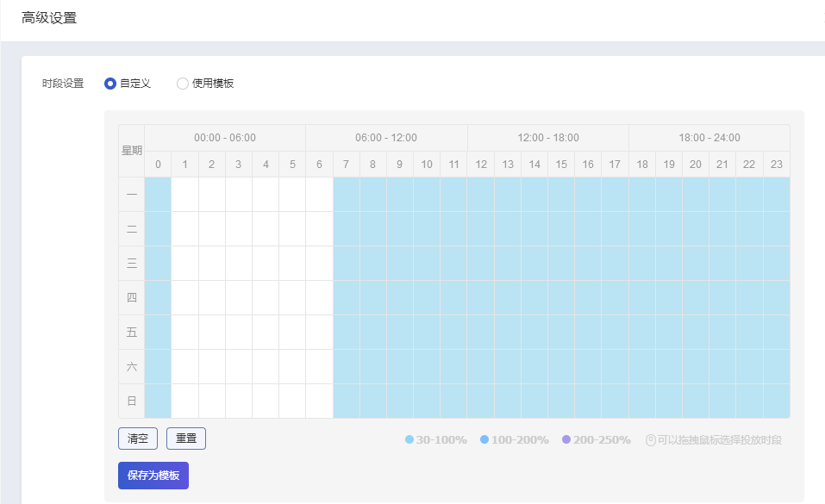Click the 200-250% purple legend dot

tap(566, 439)
